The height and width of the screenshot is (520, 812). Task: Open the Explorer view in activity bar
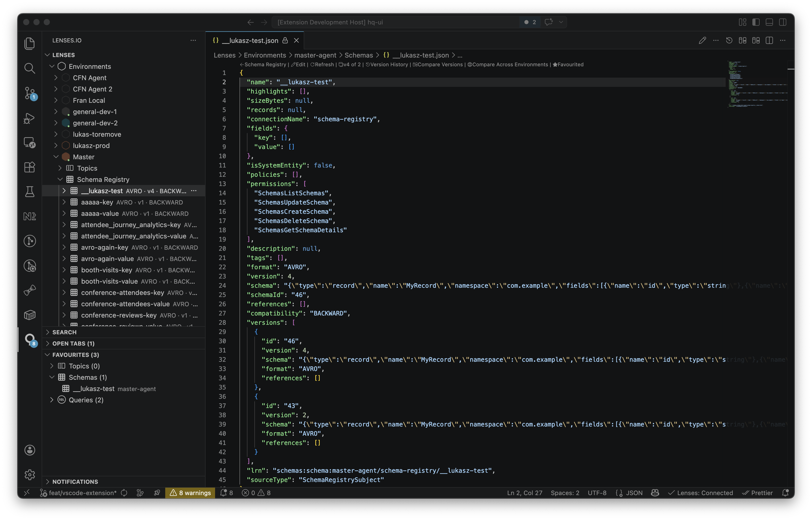(x=30, y=44)
